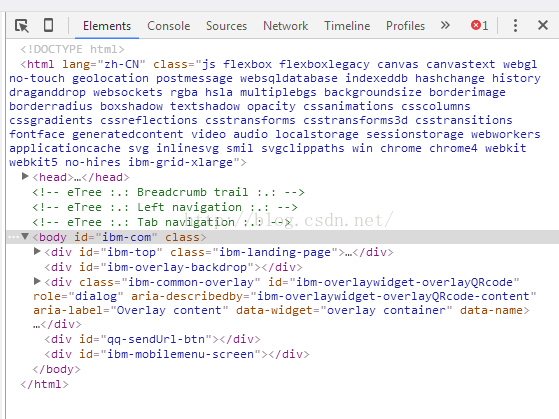Select the Breadcrumb trail comment
Viewport: 559px width, 419px height.
[x=168, y=193]
